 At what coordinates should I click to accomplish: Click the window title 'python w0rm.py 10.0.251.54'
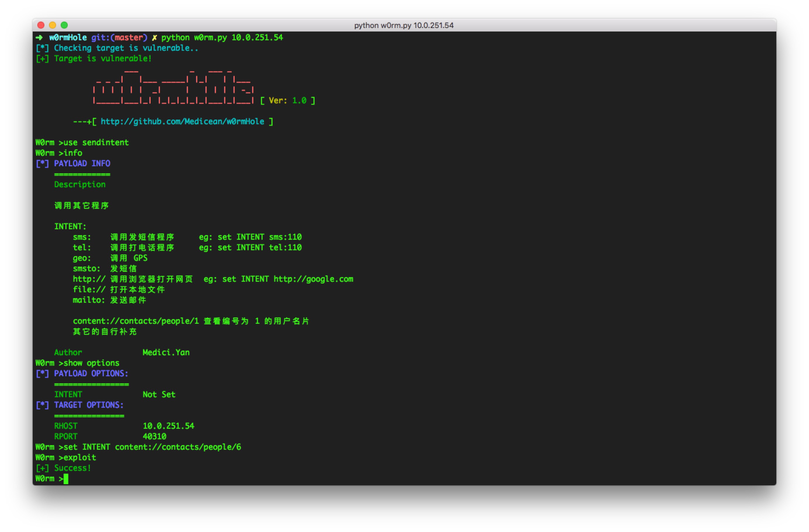click(404, 25)
